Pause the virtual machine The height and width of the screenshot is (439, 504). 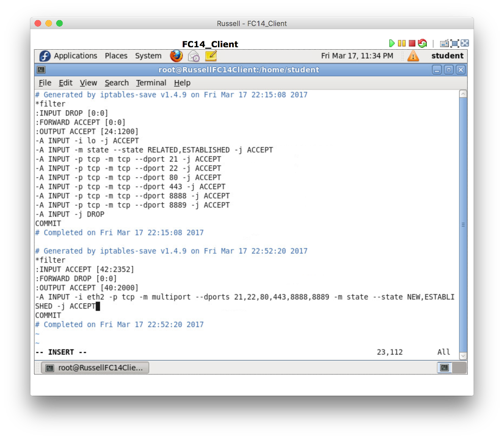(402, 43)
